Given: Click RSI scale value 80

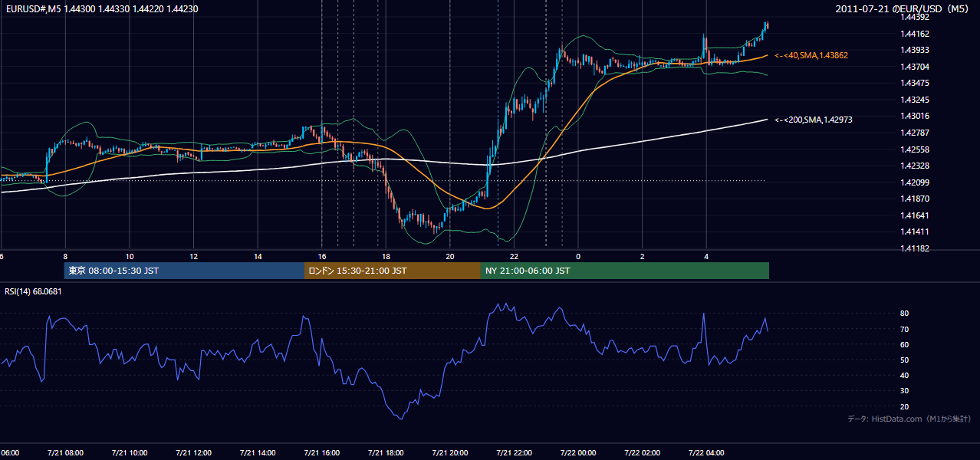Looking at the screenshot, I should pos(904,314).
